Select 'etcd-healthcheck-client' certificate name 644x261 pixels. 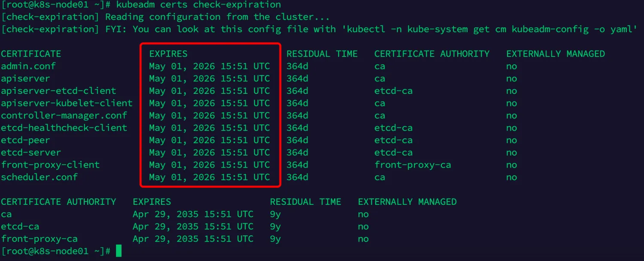click(64, 128)
